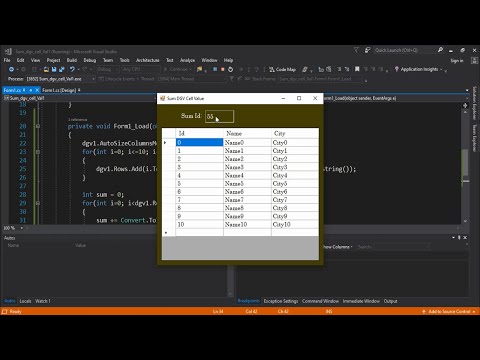Open the Immediate Window tab

[361, 301]
